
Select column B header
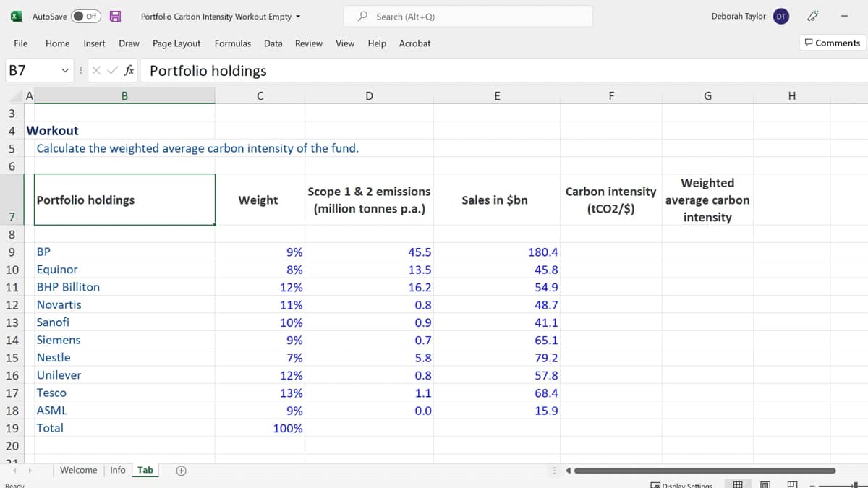(x=124, y=95)
